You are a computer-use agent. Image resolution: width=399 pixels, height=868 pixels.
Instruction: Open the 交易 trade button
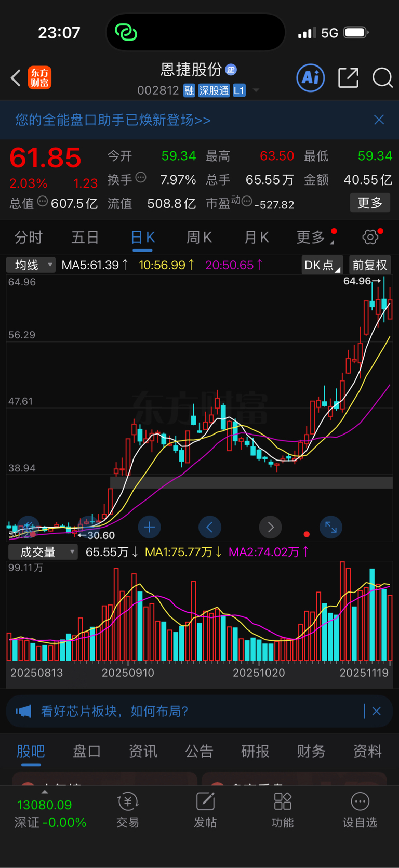coord(127,810)
